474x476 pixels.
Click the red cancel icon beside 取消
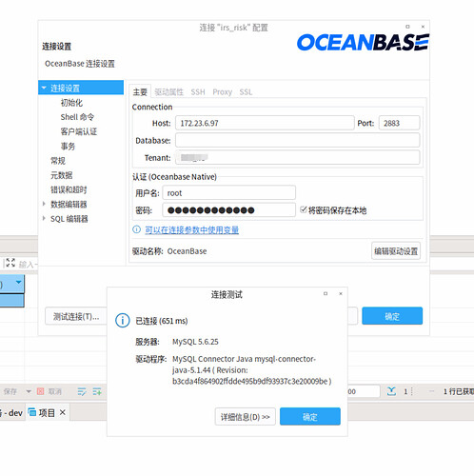[x=40, y=391]
